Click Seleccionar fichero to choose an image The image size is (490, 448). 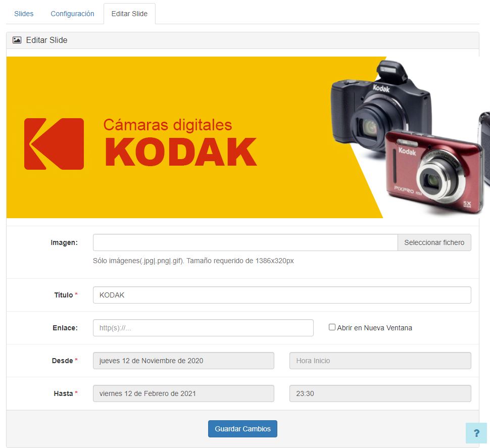pos(434,242)
